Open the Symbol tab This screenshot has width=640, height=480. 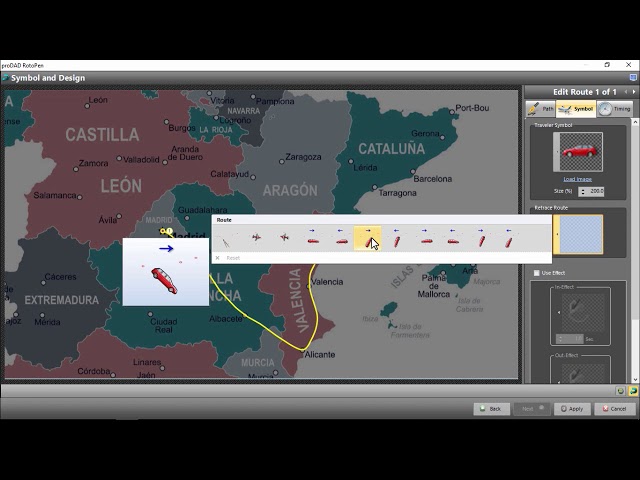tap(577, 109)
